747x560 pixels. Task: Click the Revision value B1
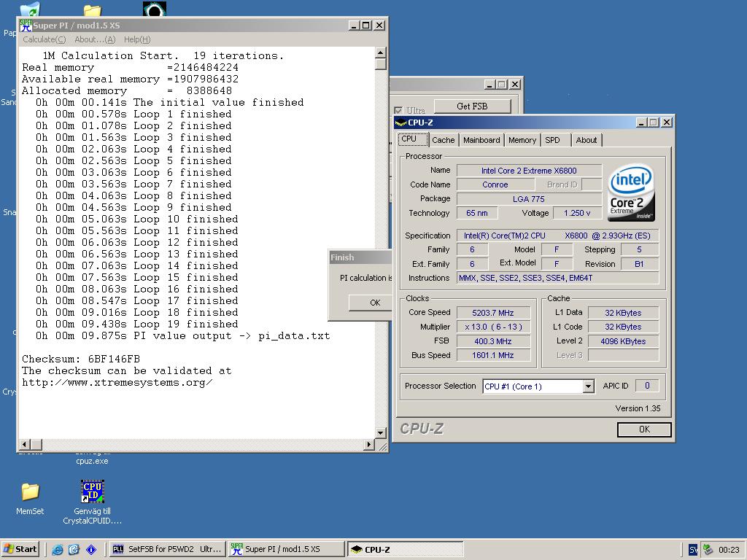click(x=639, y=264)
